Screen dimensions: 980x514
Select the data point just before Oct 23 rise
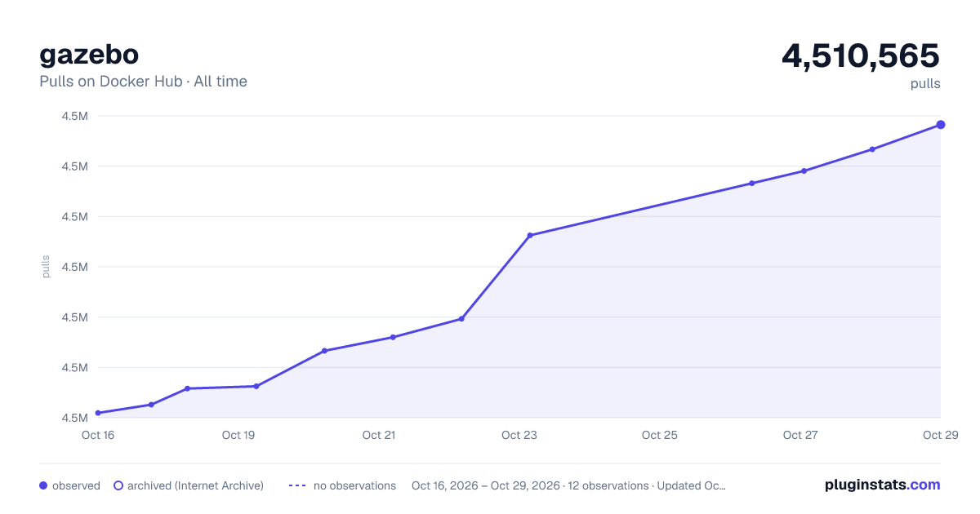tap(461, 319)
